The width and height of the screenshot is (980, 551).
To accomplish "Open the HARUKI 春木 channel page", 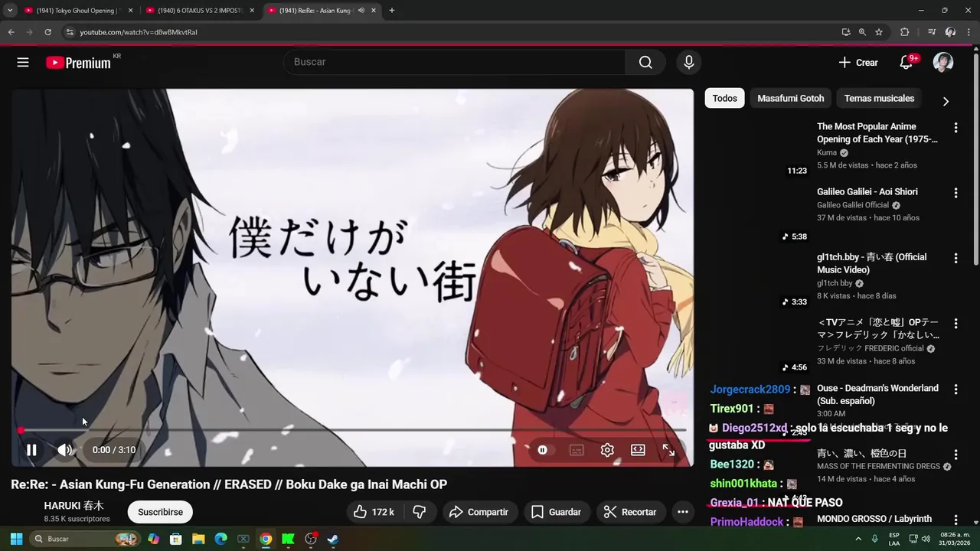I will pos(73,506).
